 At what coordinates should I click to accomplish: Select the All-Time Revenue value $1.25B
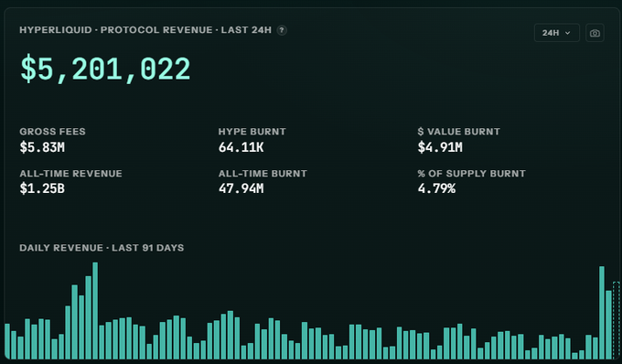(42, 188)
